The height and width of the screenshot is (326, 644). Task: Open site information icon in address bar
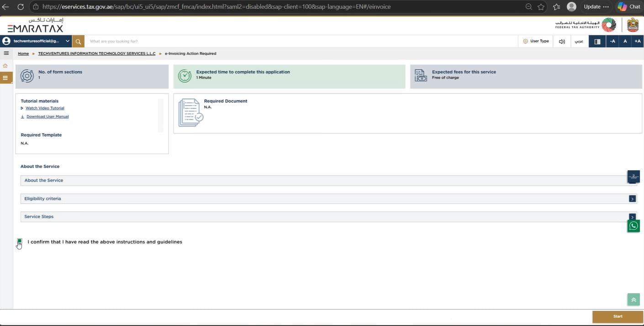(36, 7)
